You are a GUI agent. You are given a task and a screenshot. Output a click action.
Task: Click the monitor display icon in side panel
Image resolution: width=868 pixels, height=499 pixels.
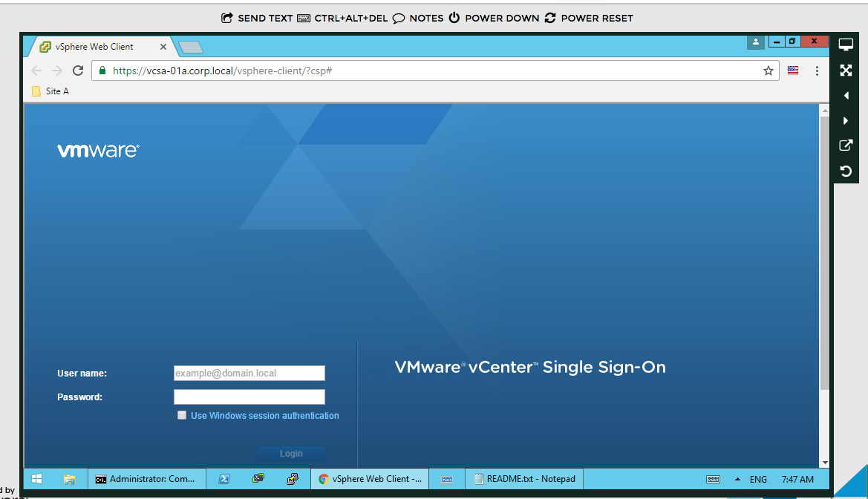[x=845, y=45]
